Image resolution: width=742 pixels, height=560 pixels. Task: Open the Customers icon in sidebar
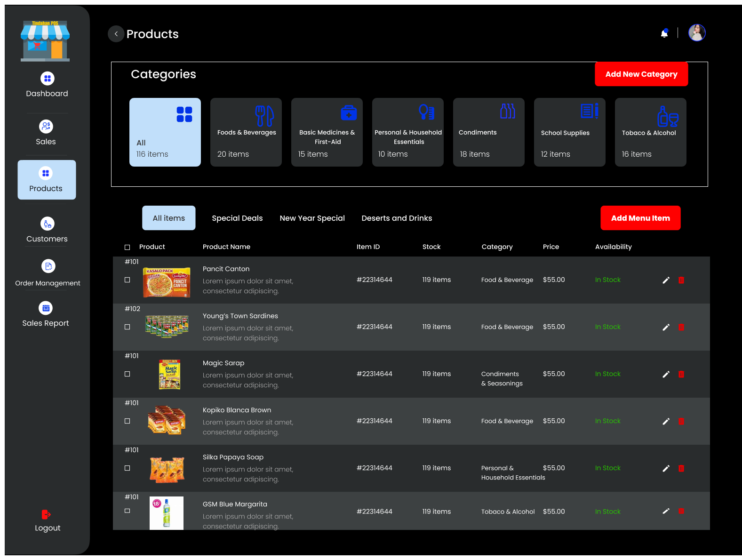(48, 224)
